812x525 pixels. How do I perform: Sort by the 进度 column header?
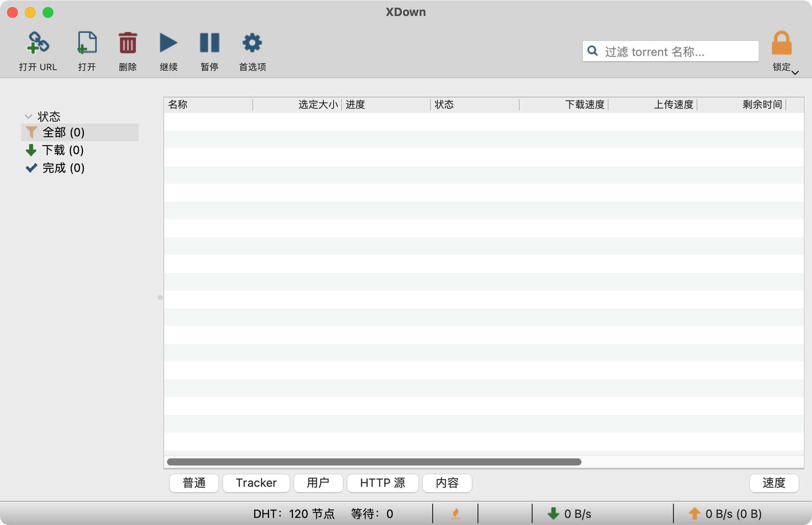click(x=386, y=104)
